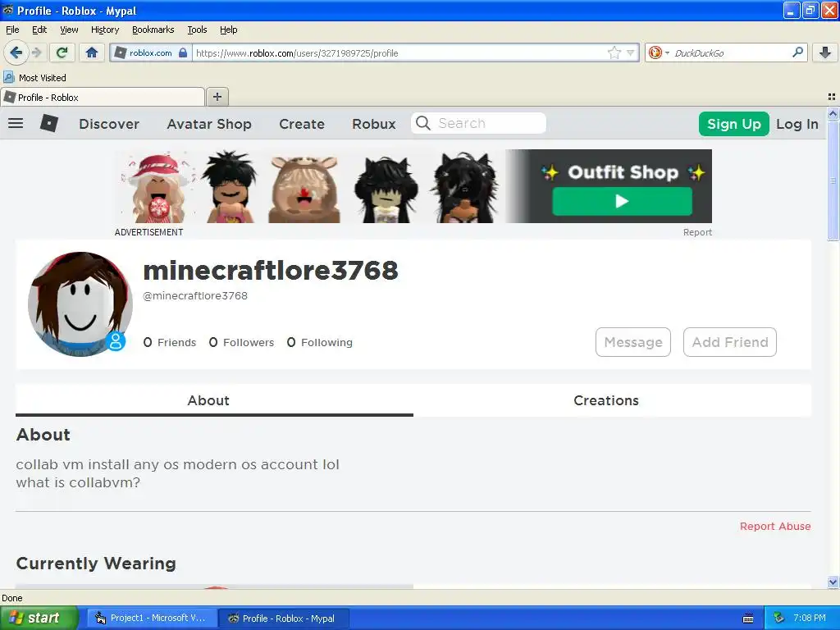Open the downloads arrow icon
Image resolution: width=840 pixels, height=630 pixels.
tap(825, 52)
